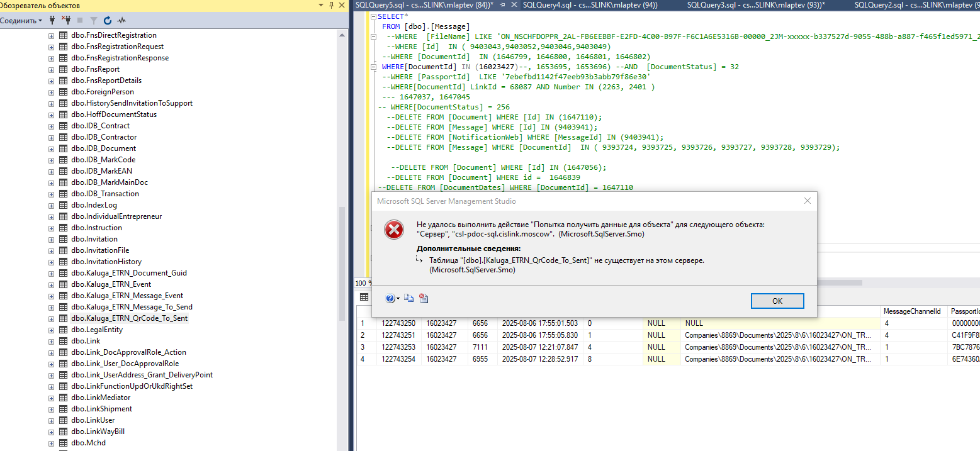Switch to the SQLQuery2.sql tab
The image size is (980, 451).
coord(917,4)
